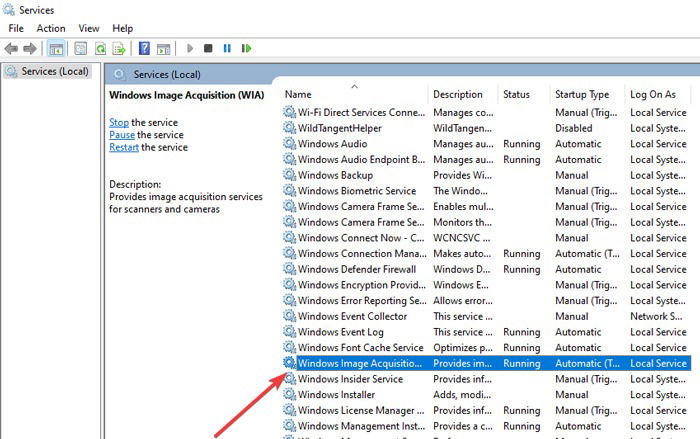Click the Forward arrow toolbar icon

tap(30, 48)
